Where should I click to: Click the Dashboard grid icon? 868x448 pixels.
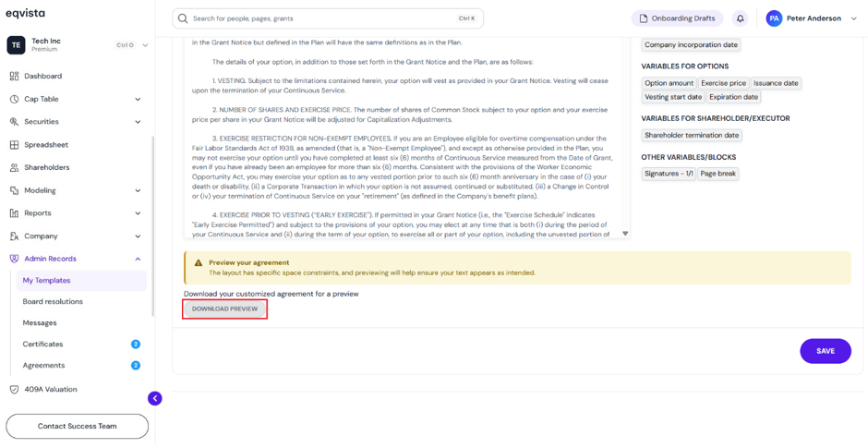point(15,76)
